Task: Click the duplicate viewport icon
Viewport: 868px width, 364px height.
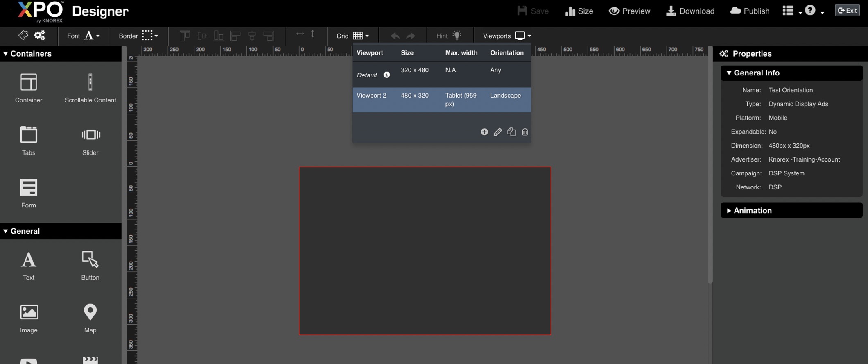Action: click(x=511, y=132)
